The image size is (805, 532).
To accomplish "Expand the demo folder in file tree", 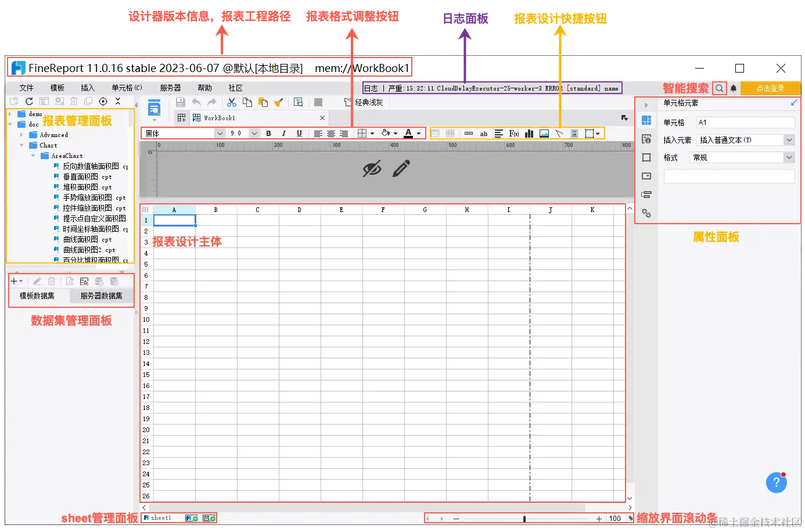I will 10,114.
